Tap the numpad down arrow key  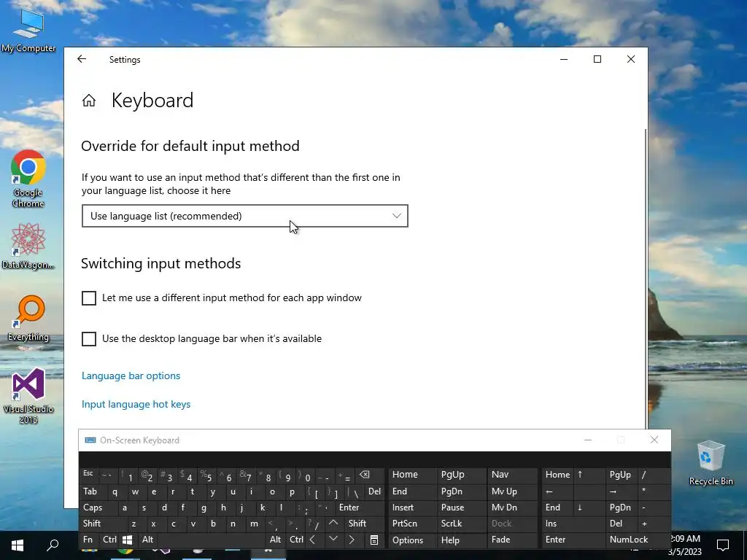[x=589, y=507]
